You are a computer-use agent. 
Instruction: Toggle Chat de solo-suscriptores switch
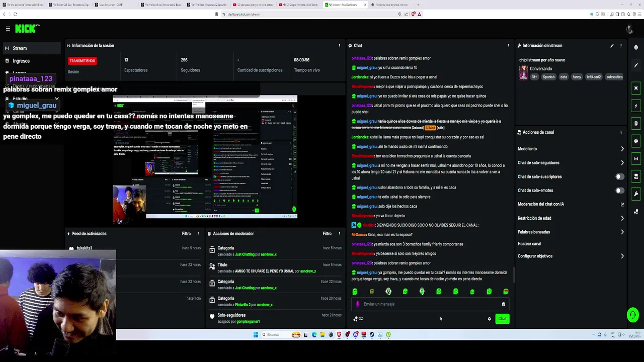pos(620,177)
